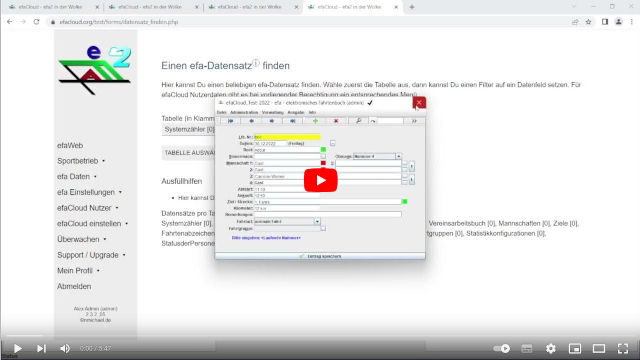Click Abmelden to log out

(x=74, y=286)
